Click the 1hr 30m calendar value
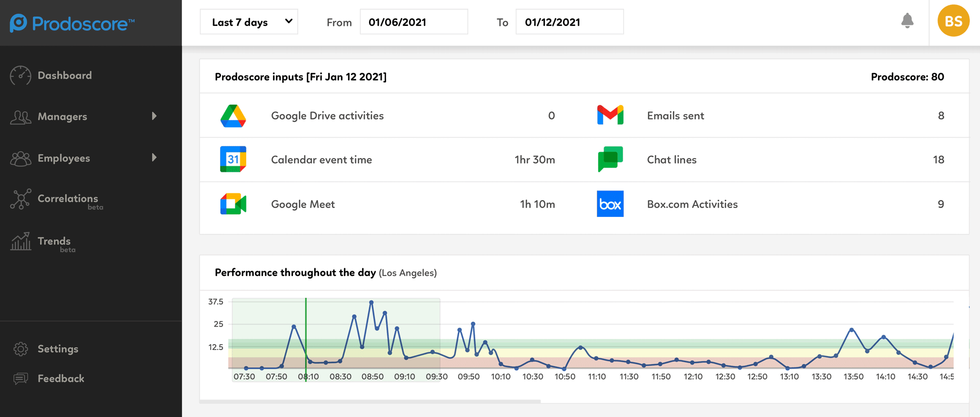The width and height of the screenshot is (980, 417). coord(535,160)
